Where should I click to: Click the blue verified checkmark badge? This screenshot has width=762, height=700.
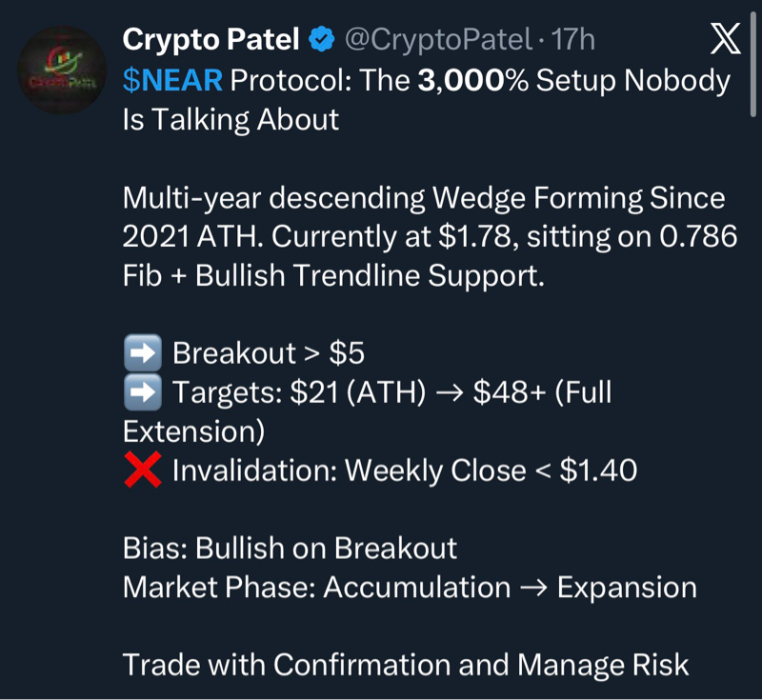pos(321,40)
